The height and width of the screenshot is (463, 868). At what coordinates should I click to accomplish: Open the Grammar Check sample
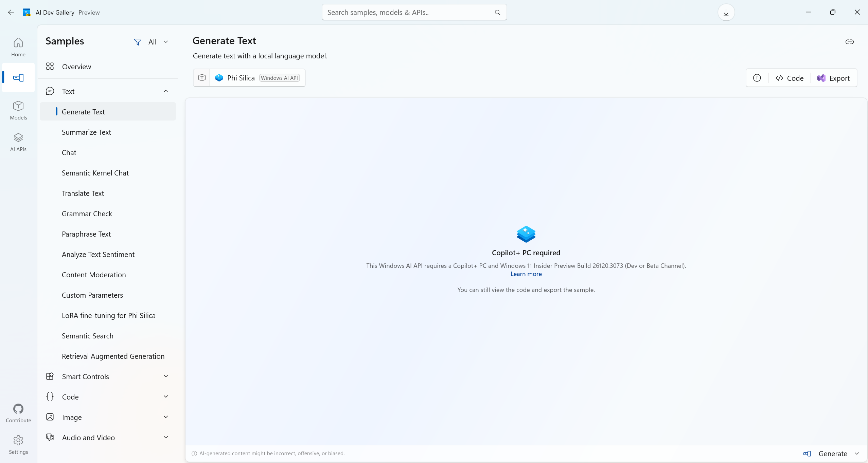point(108,214)
